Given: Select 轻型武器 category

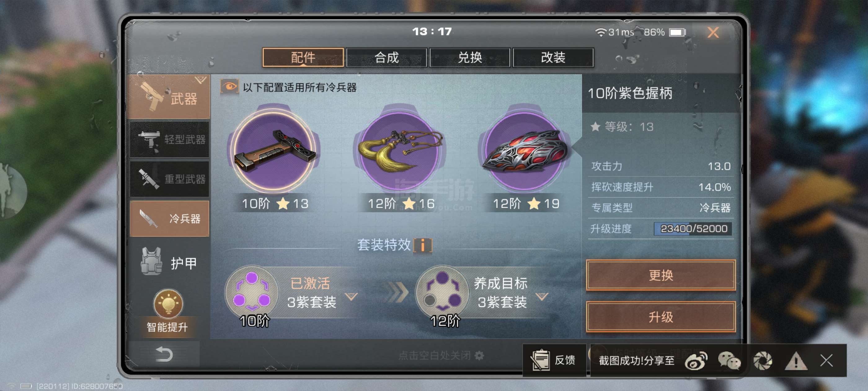Looking at the screenshot, I should point(170,139).
